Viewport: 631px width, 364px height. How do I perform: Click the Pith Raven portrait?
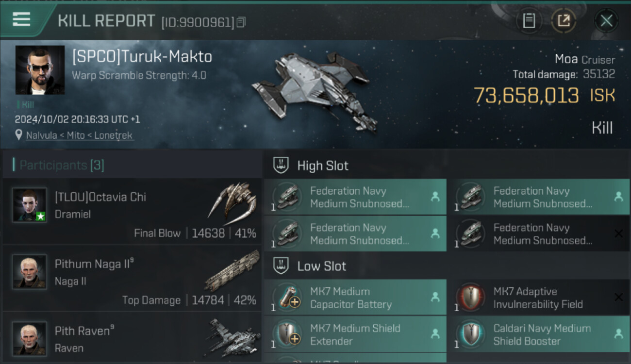click(x=30, y=338)
